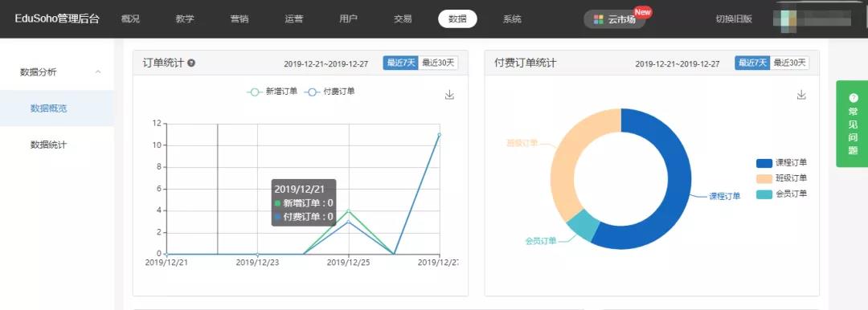Select 数据统计 in the sidebar

point(57,145)
